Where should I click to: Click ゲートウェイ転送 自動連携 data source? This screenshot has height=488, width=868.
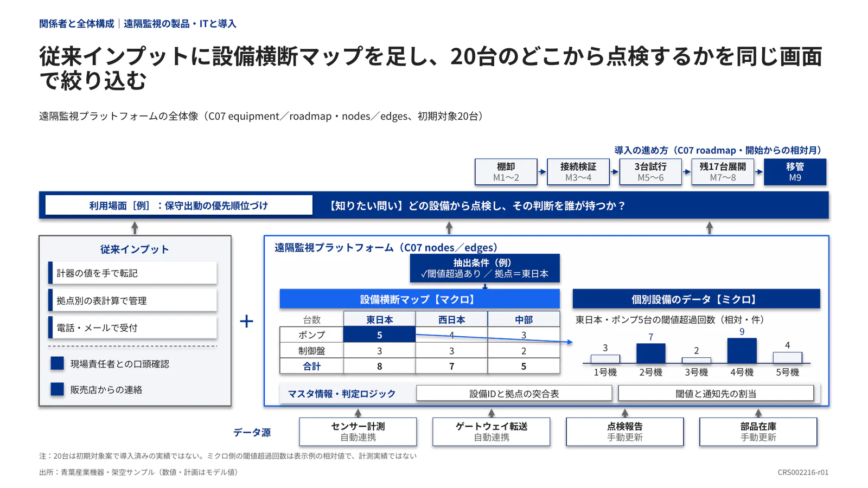point(491,432)
